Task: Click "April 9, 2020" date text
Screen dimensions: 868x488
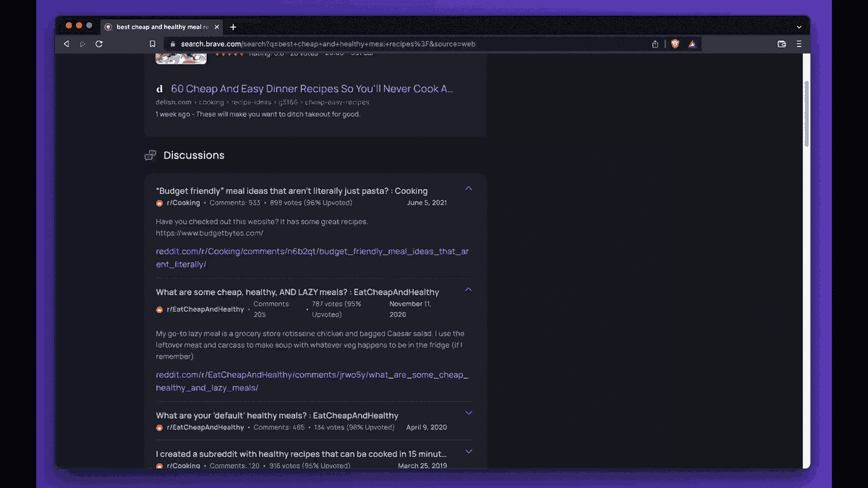Action: coord(427,427)
